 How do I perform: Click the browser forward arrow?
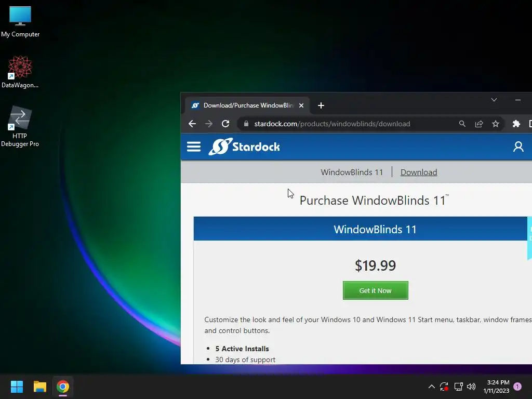pos(209,124)
